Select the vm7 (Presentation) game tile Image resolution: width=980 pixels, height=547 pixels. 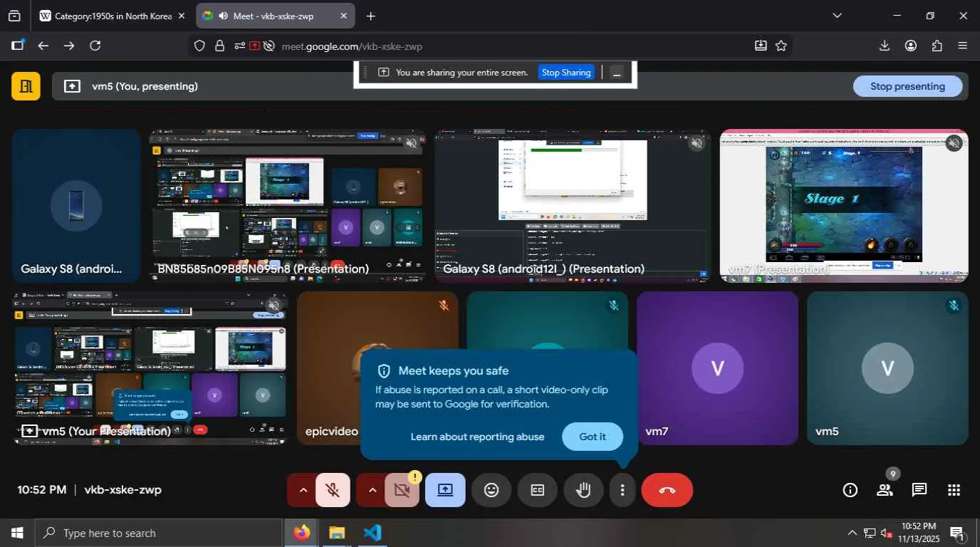(x=844, y=206)
